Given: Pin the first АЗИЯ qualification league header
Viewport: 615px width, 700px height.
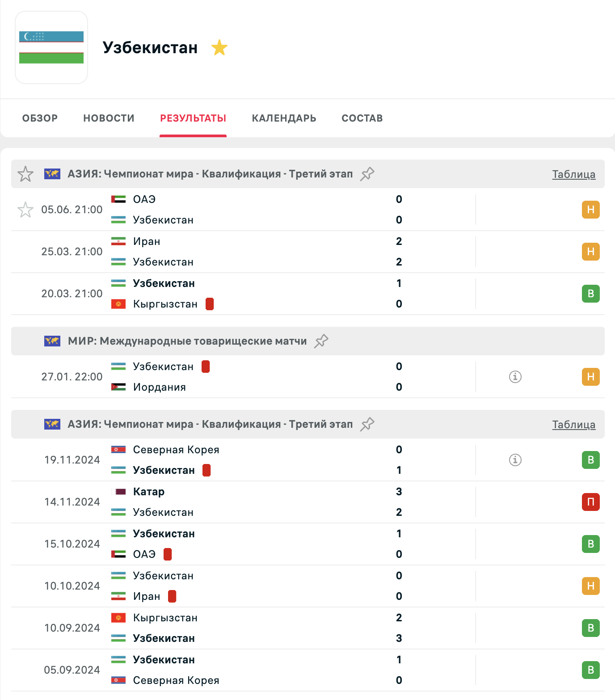Looking at the screenshot, I should tap(367, 174).
